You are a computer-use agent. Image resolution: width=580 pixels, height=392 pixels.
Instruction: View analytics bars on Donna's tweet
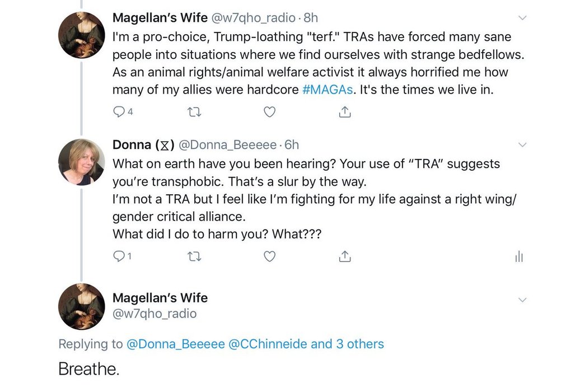[x=518, y=256]
